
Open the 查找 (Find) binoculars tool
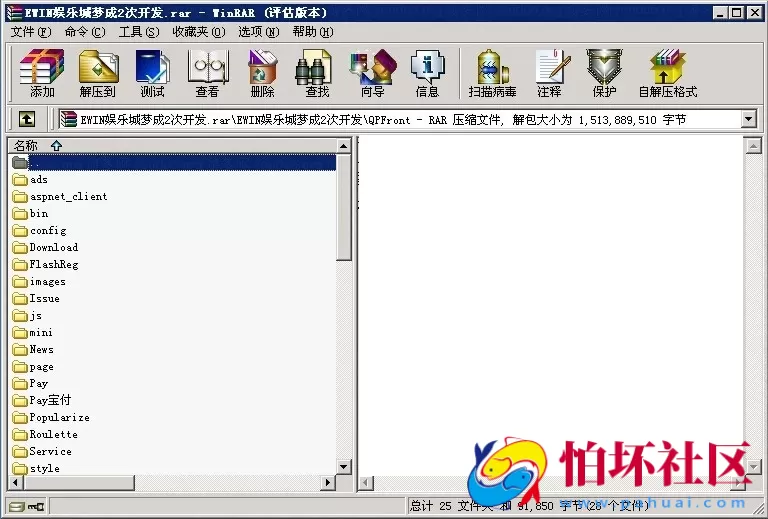click(x=317, y=73)
